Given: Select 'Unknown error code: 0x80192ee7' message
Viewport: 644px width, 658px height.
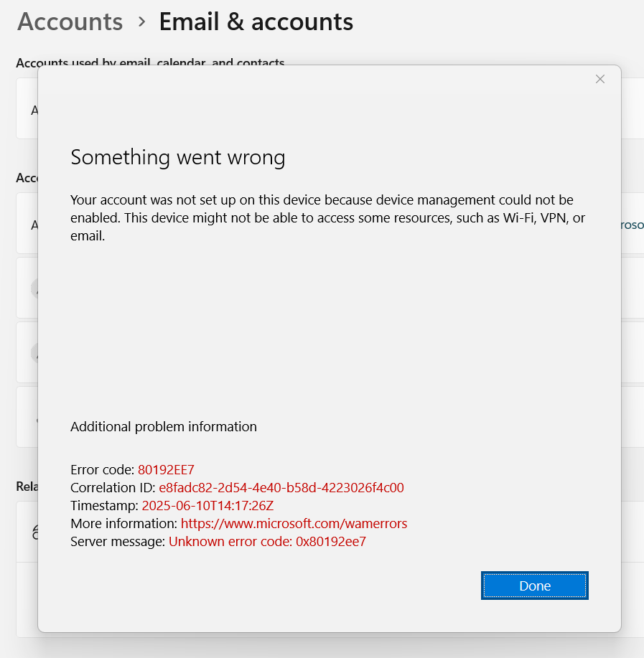Looking at the screenshot, I should [x=267, y=541].
